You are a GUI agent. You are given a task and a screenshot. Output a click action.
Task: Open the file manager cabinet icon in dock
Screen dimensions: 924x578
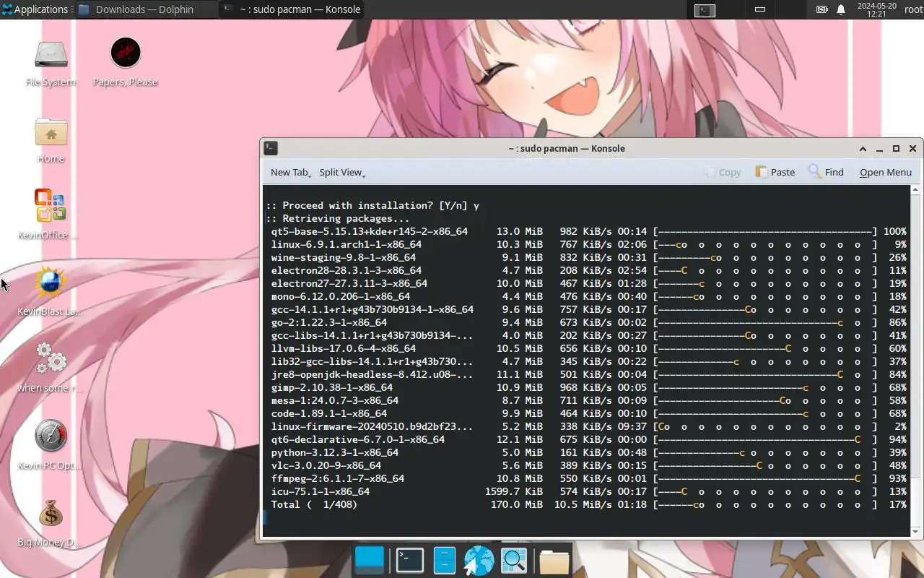(x=444, y=560)
